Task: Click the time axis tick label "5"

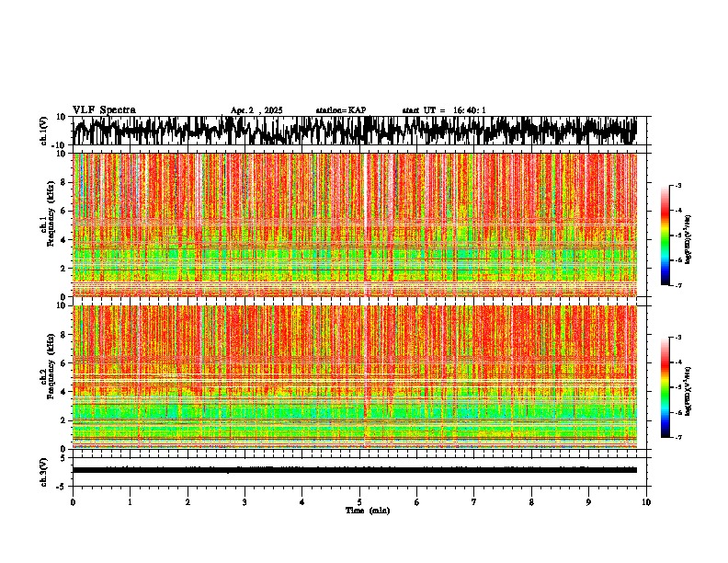Action: tap(359, 502)
